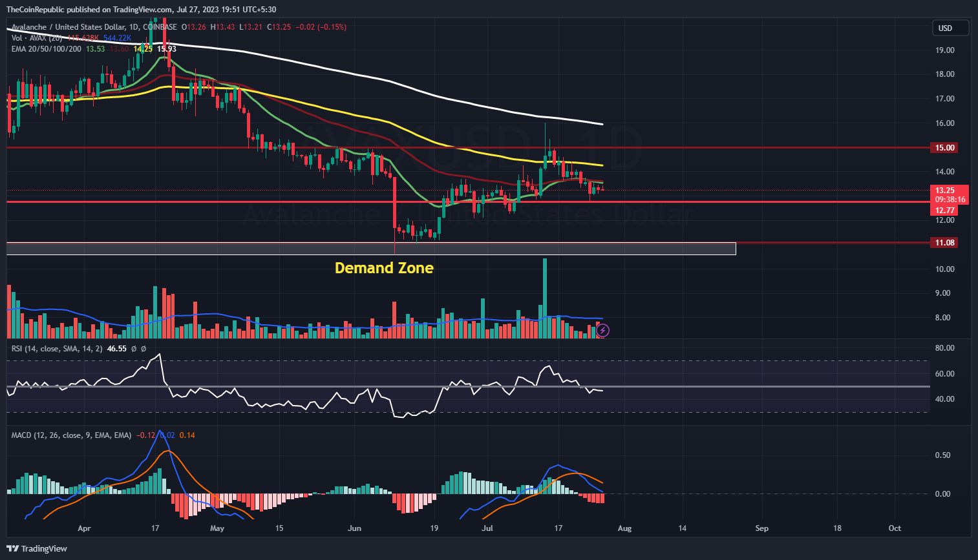
Task: Click the TradingView logo at the bottom
Action: click(x=37, y=548)
